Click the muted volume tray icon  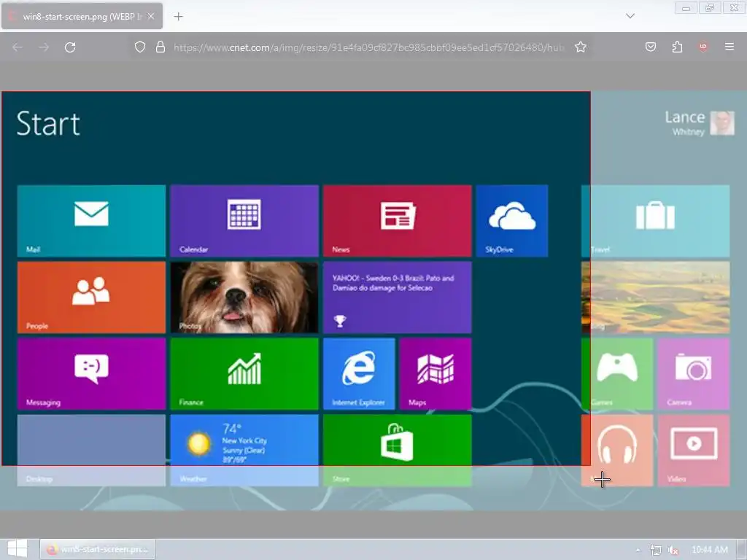(673, 550)
